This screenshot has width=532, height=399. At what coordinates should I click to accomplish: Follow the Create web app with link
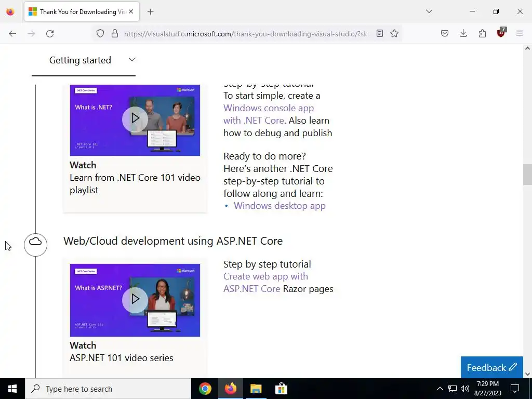point(265,276)
